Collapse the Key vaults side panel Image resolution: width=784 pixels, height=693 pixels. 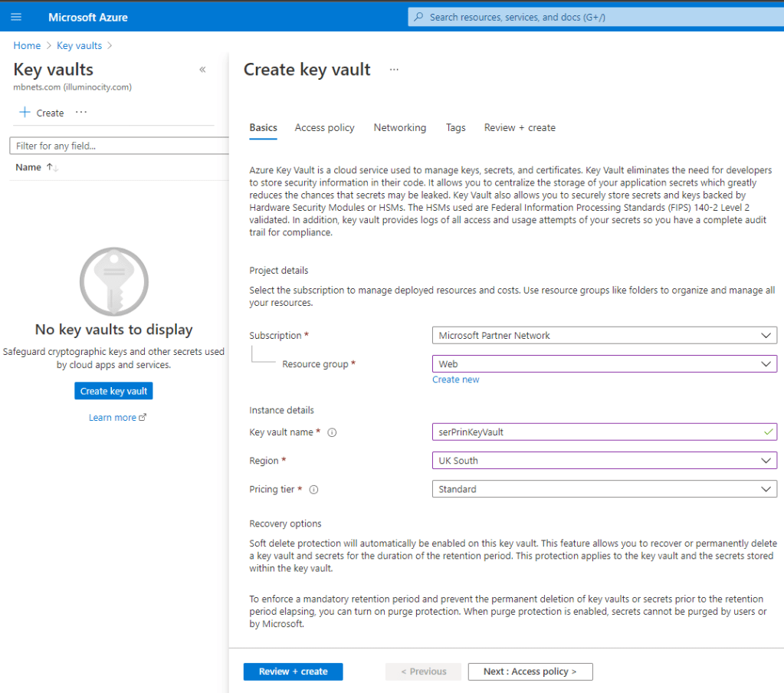[x=202, y=70]
